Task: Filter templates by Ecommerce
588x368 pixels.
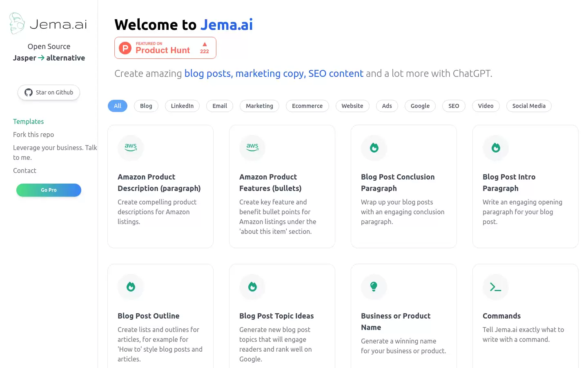Action: tap(307, 106)
